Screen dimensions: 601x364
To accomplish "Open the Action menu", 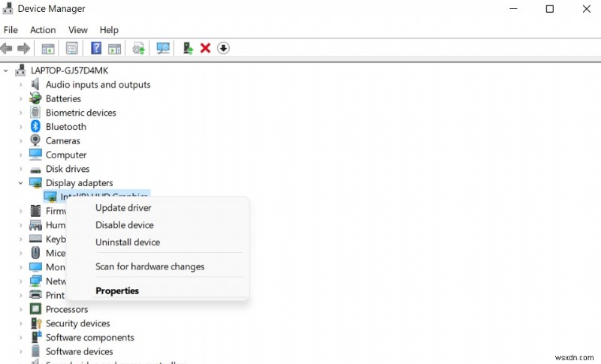I will point(43,30).
